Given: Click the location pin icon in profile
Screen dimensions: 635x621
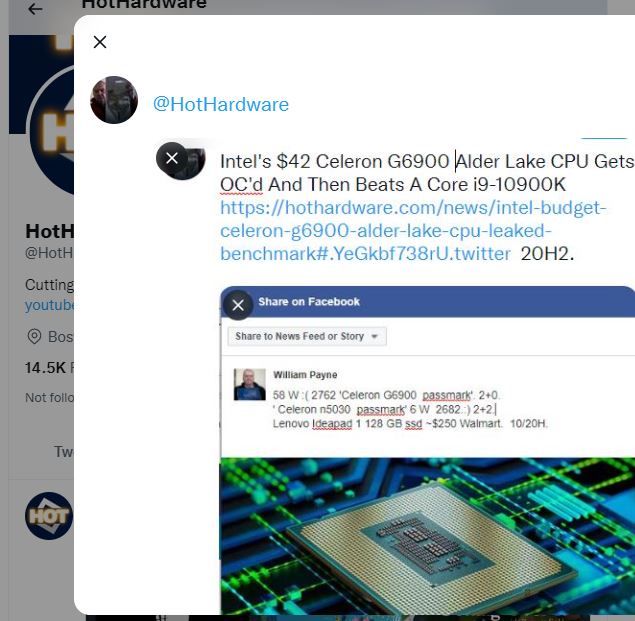Looking at the screenshot, I should pos(34,336).
